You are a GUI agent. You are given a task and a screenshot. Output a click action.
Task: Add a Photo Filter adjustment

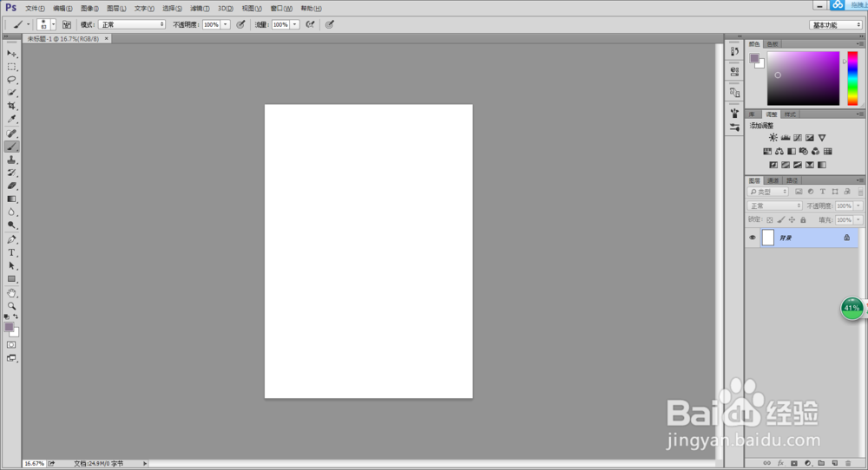pyautogui.click(x=804, y=152)
